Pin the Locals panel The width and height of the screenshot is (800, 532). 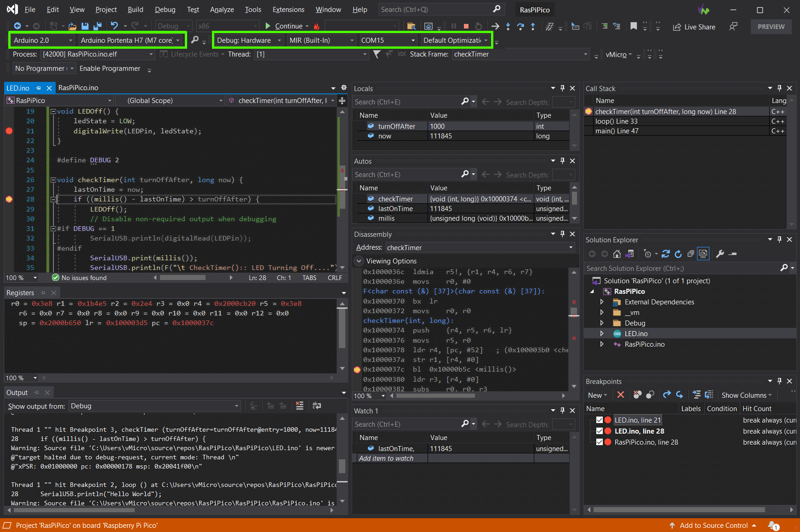[x=562, y=88]
